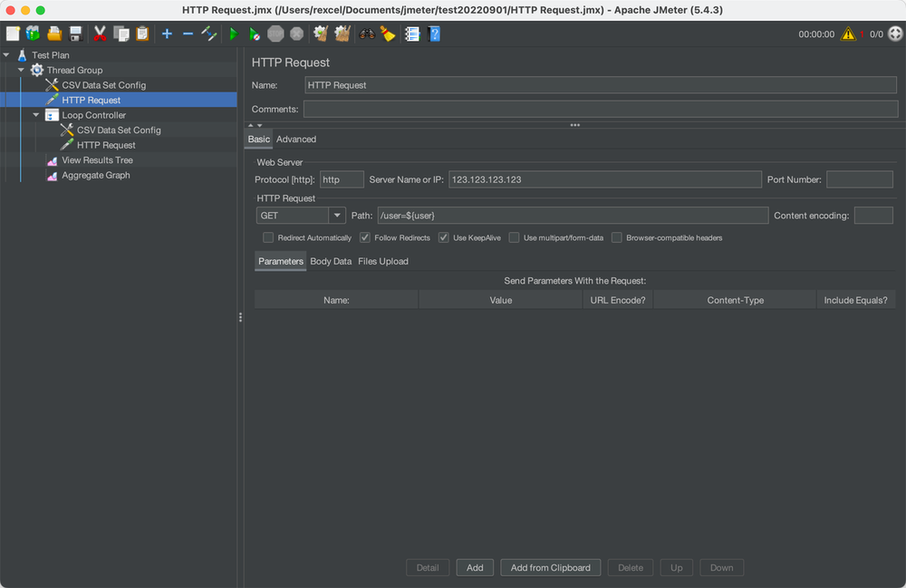Click the Add parameter button

click(475, 567)
